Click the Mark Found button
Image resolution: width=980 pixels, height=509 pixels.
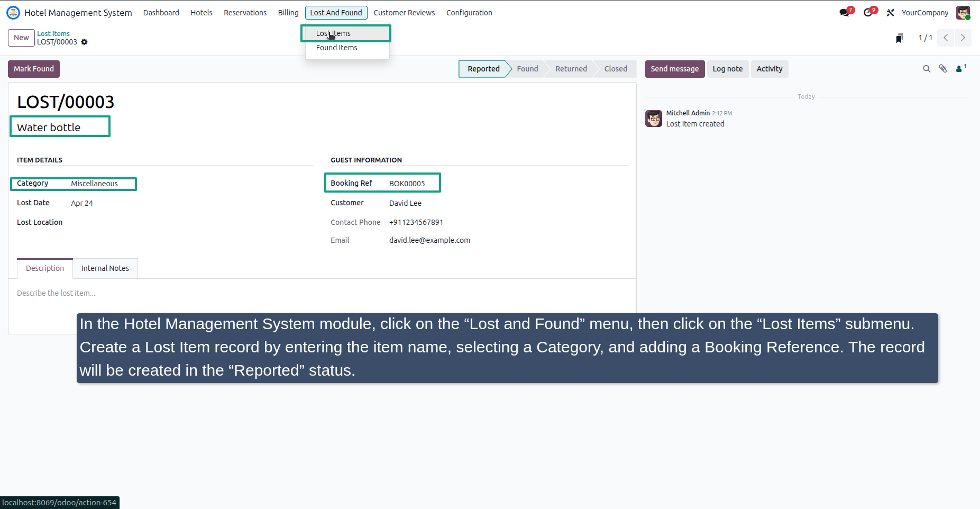[x=34, y=69]
